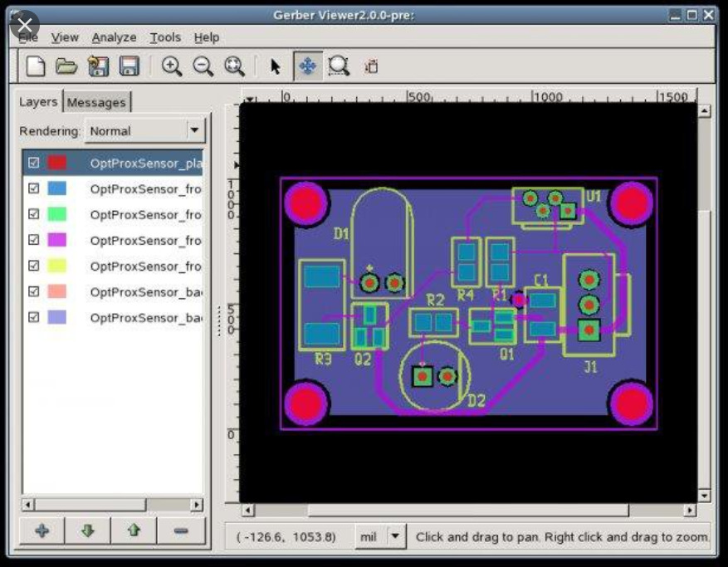The image size is (728, 567).
Task: Open the Analyze menu
Action: [113, 37]
